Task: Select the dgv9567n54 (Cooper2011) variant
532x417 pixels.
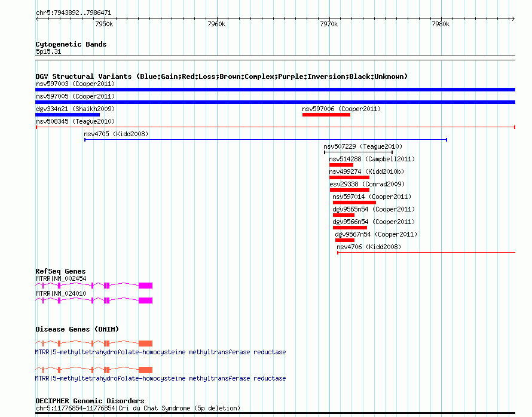Action: [x=344, y=240]
